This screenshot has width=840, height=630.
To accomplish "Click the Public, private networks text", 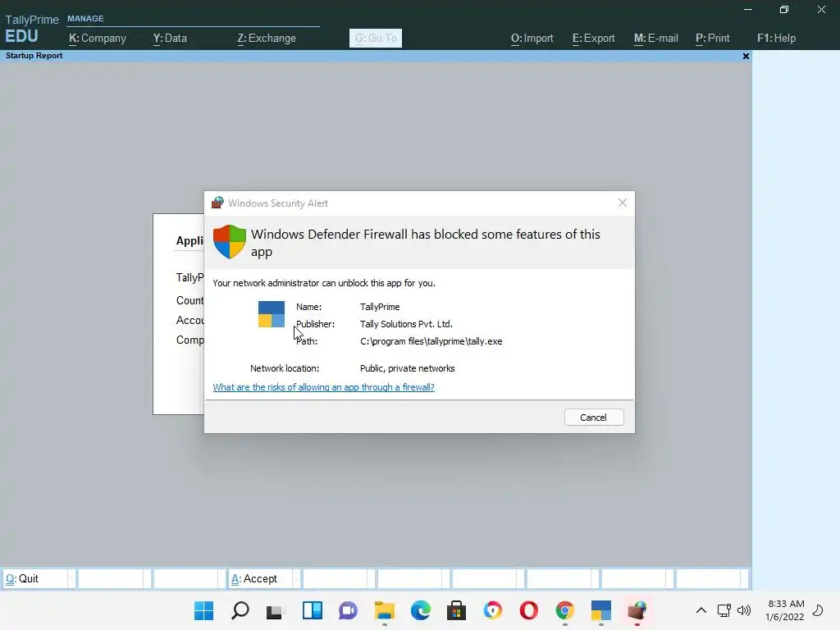I will click(x=407, y=368).
